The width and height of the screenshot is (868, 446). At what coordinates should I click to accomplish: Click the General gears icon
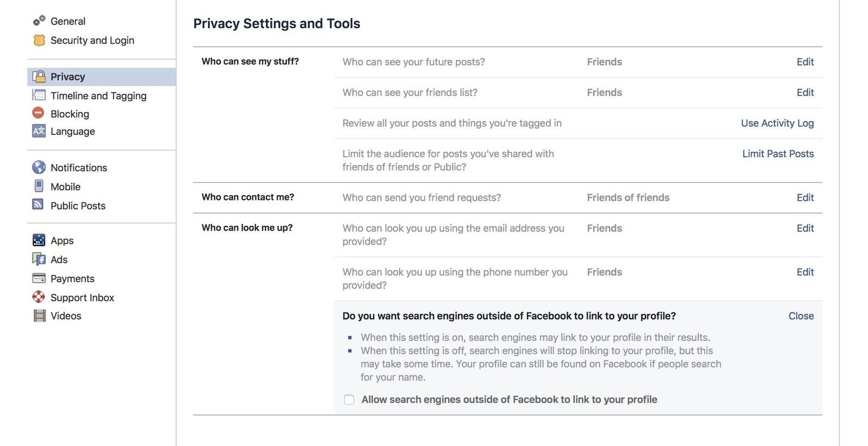pyautogui.click(x=39, y=21)
